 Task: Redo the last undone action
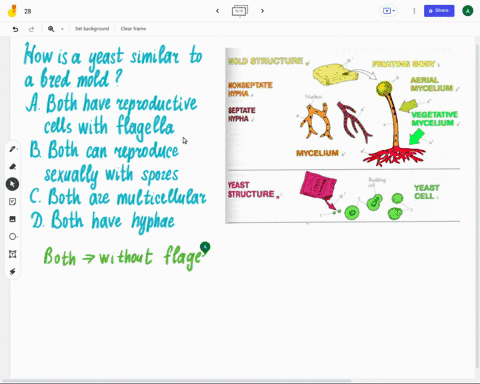pos(31,29)
